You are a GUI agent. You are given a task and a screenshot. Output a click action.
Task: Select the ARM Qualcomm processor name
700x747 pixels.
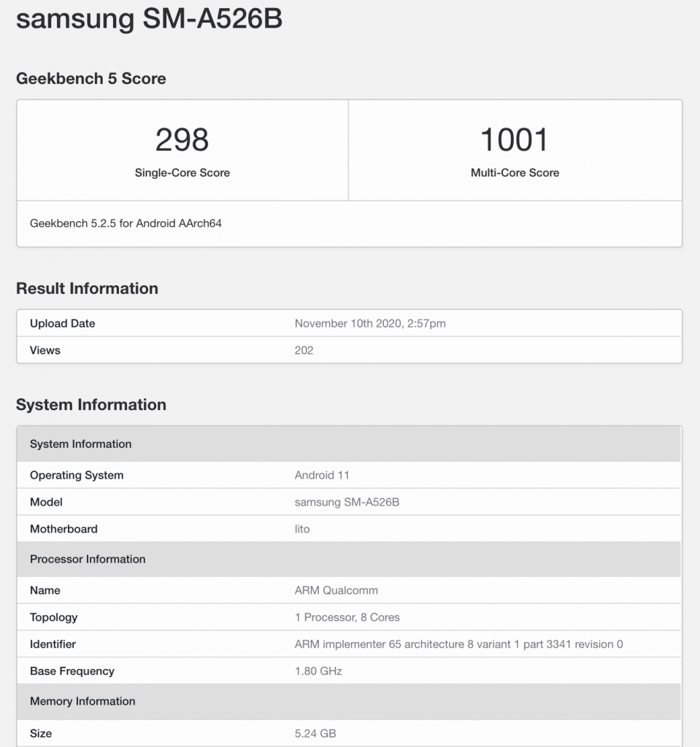point(336,590)
